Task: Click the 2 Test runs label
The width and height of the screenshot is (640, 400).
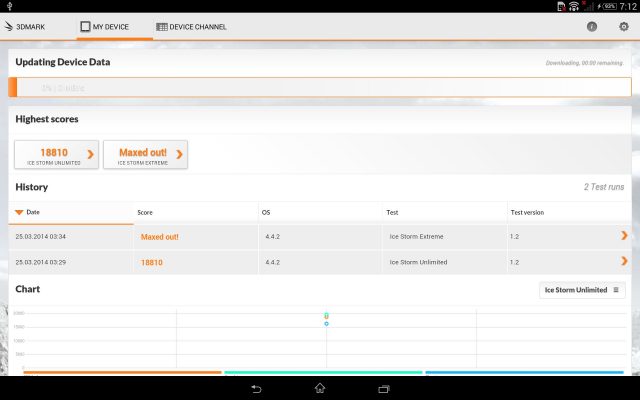Action: (604, 187)
